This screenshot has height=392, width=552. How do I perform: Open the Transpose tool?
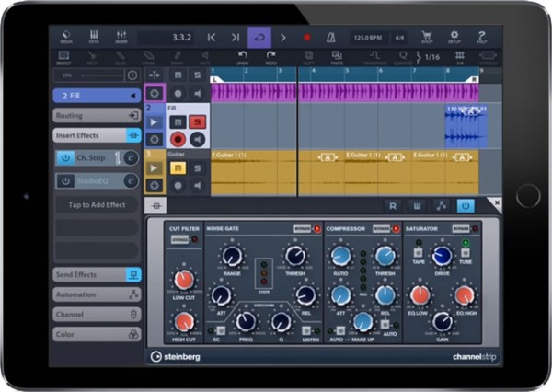[374, 57]
